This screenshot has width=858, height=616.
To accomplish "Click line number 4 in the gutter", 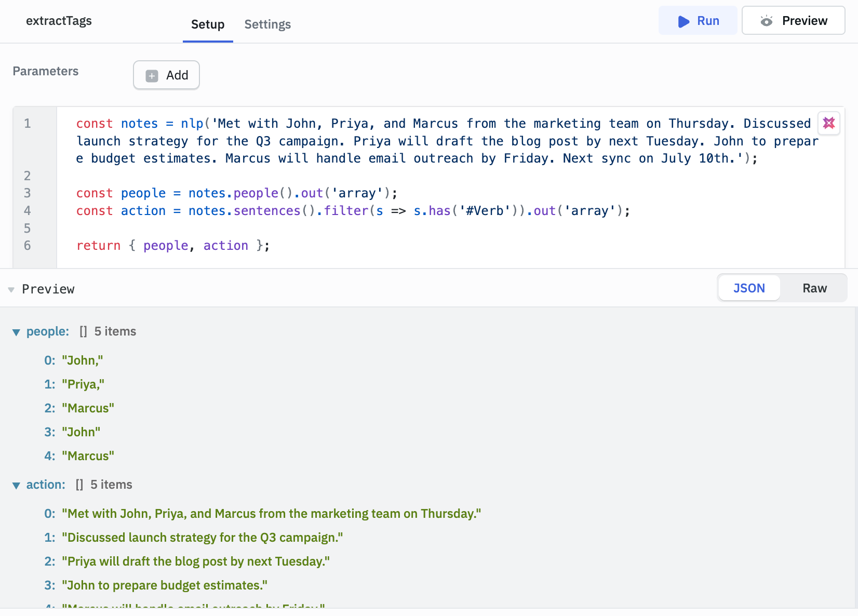I will coord(28,211).
